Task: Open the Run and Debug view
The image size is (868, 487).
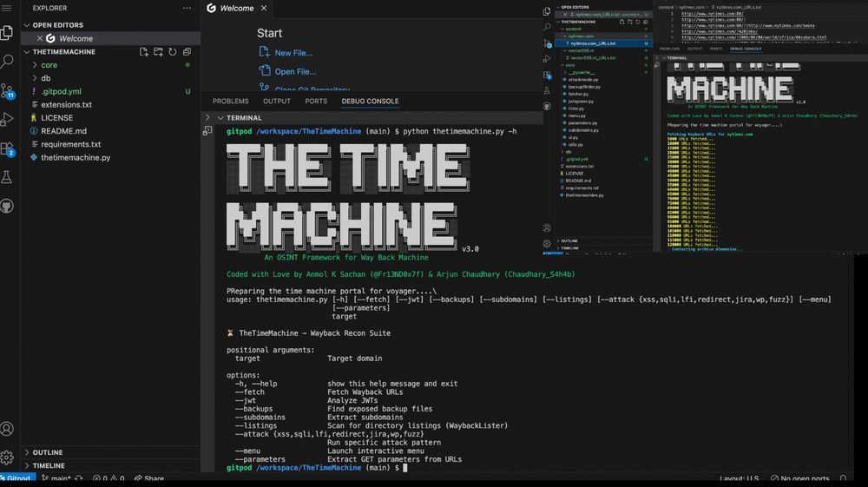Action: point(7,119)
